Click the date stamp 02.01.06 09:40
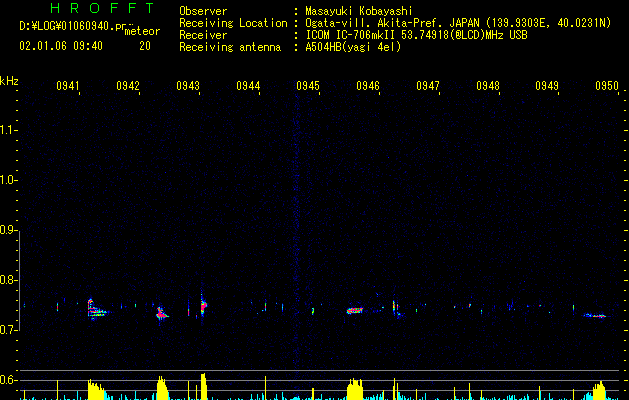Screen dimensions: 629x400 point(61,46)
